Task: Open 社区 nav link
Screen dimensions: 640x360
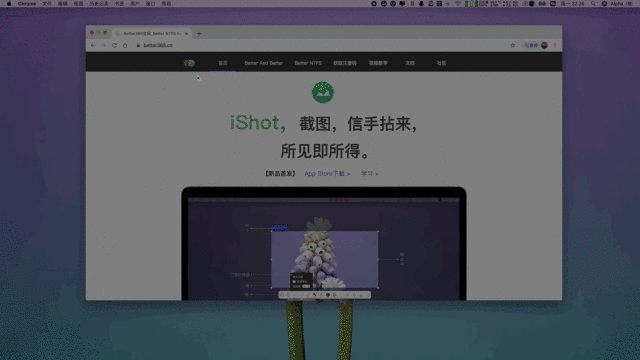Action: click(441, 63)
